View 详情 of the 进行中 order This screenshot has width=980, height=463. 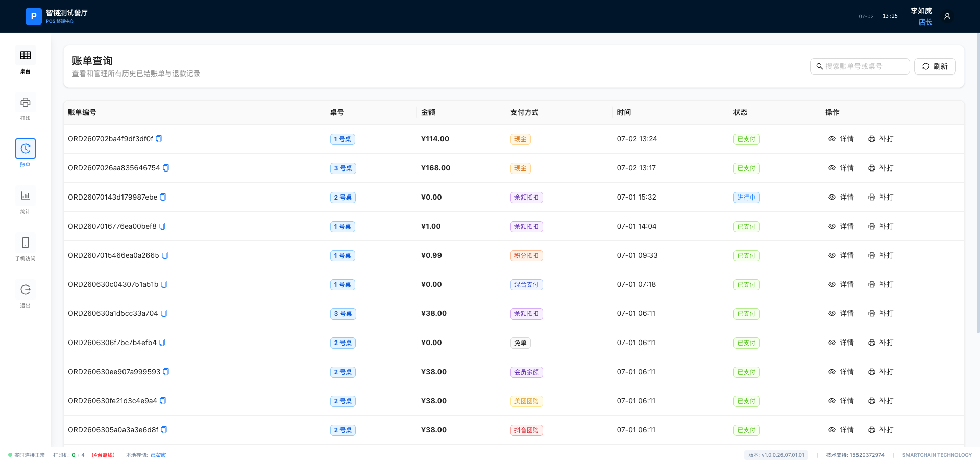[841, 197]
